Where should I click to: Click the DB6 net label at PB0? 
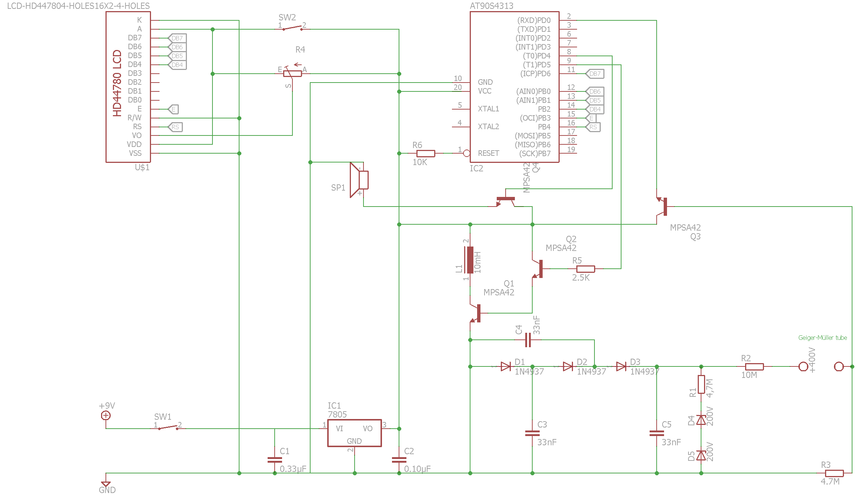595,91
